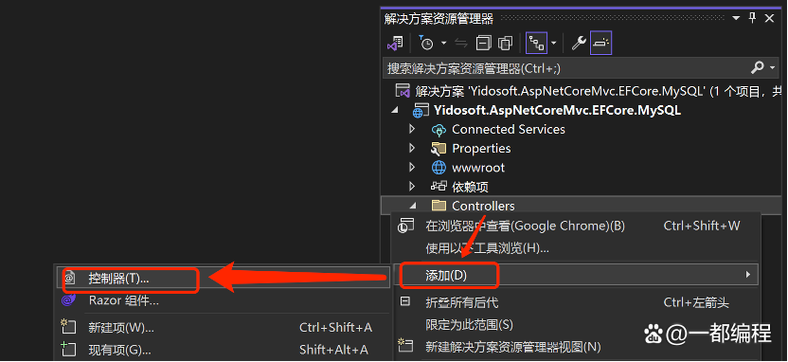Open the 添加(D) submenu entry
Viewport: 788px width, 362px height.
click(576, 275)
